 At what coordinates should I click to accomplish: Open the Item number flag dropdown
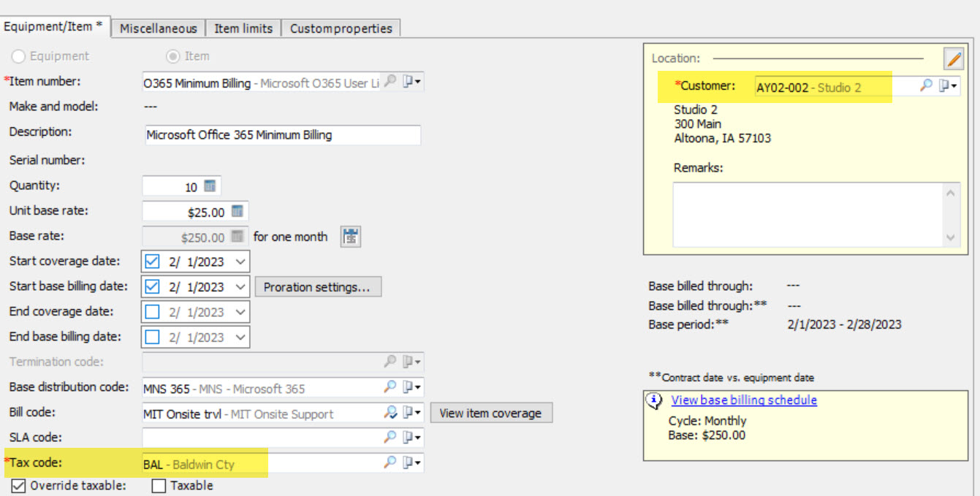click(x=412, y=82)
